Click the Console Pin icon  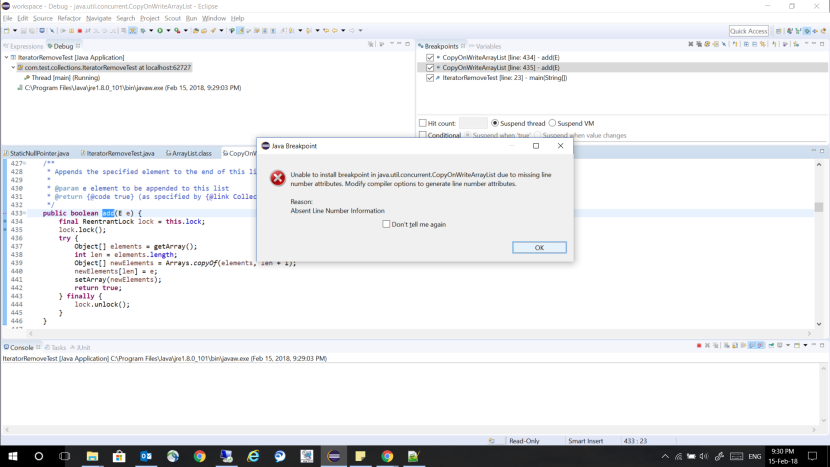pyautogui.click(x=771, y=345)
